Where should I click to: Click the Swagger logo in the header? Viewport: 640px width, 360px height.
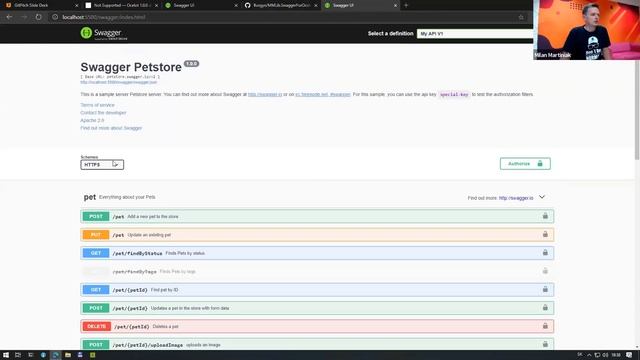pos(104,33)
